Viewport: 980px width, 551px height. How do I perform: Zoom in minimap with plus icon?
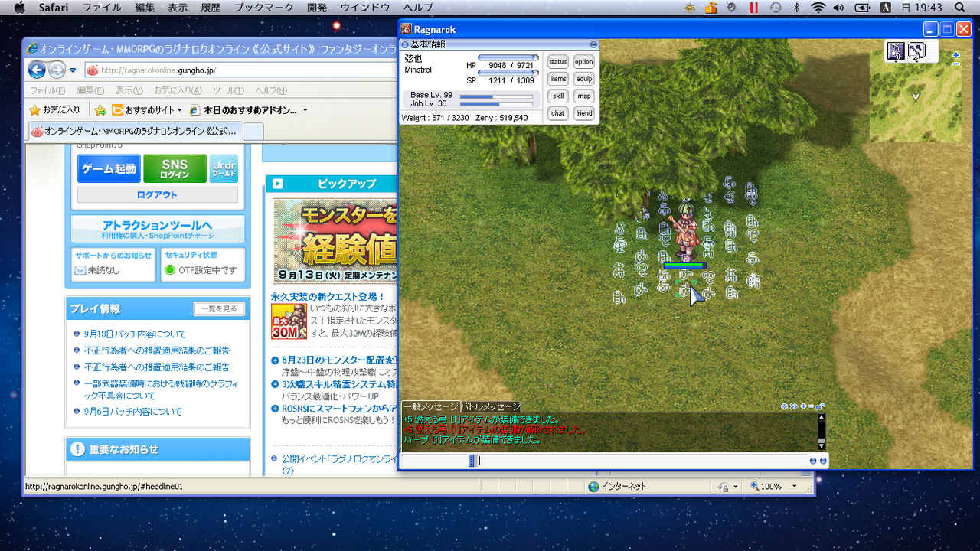(956, 55)
